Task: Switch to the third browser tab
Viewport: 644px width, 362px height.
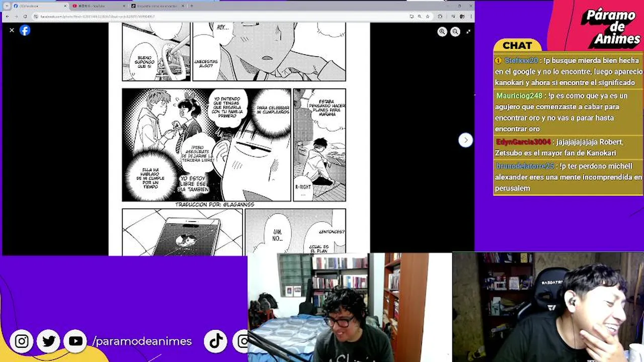Action: (158, 6)
